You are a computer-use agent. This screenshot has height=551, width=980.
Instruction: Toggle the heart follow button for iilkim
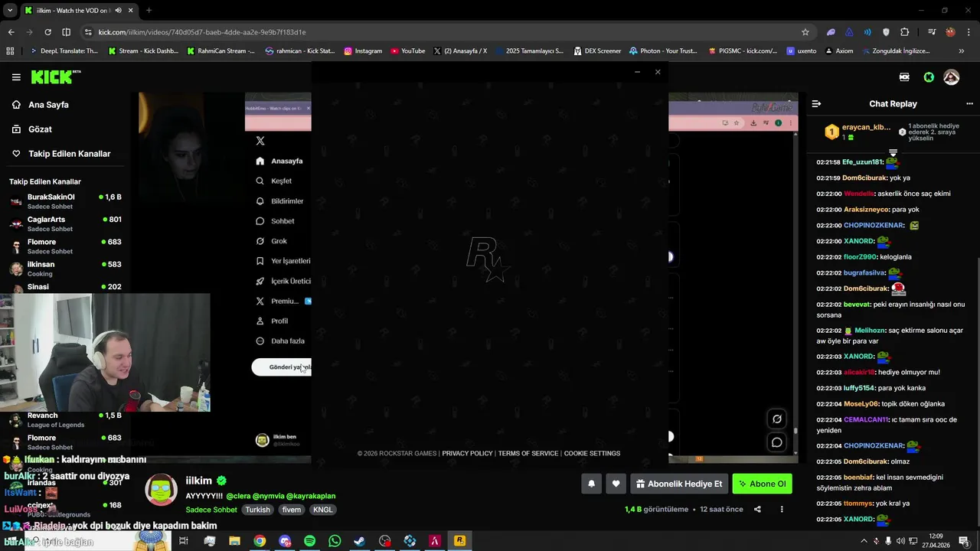coord(616,484)
